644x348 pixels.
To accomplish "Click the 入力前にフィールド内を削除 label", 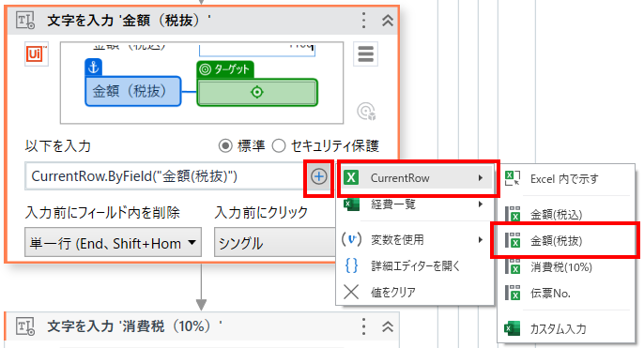I will 102,212.
